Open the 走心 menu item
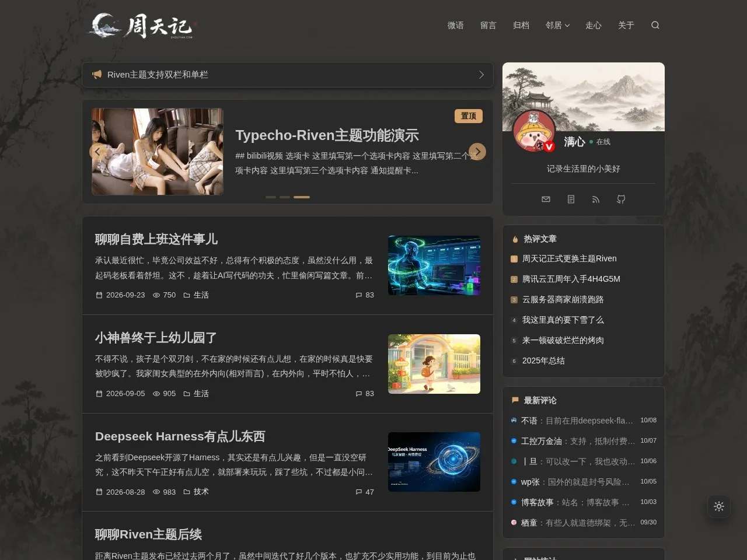 (594, 25)
